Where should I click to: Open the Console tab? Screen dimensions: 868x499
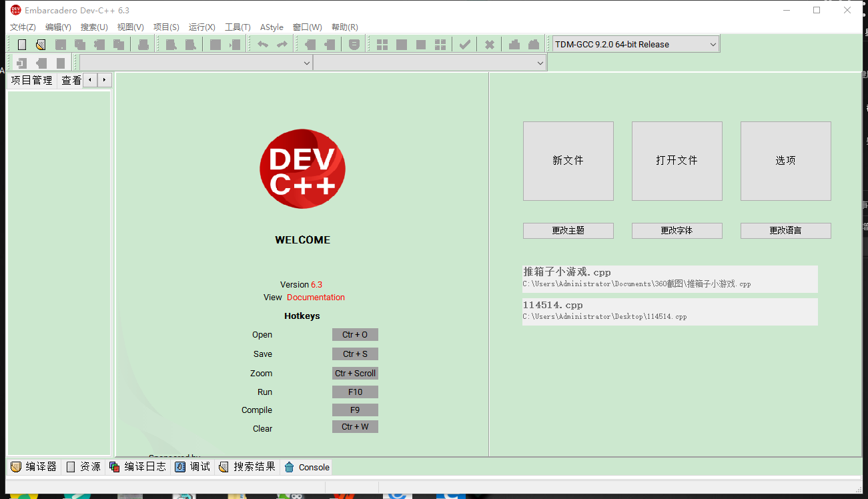point(307,467)
